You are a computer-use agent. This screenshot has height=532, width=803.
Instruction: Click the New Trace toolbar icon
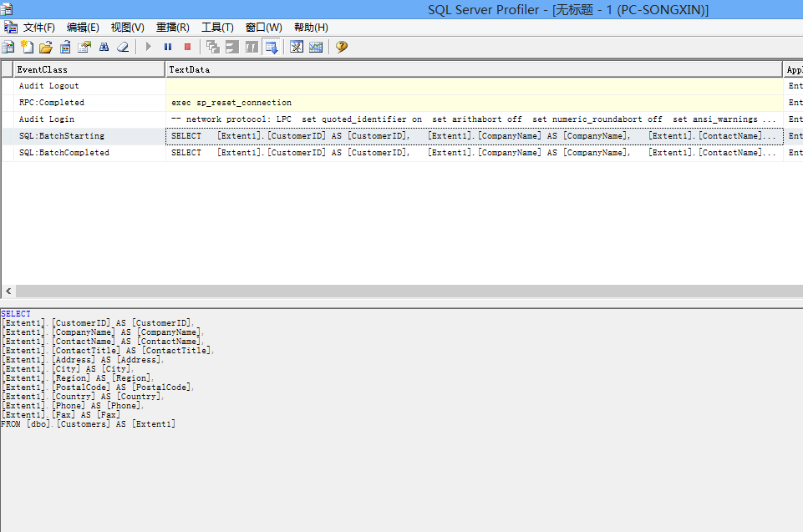(x=8, y=47)
